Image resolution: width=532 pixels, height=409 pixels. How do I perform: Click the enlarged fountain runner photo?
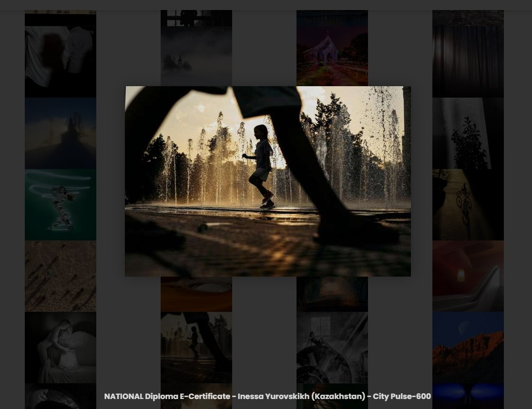pyautogui.click(x=267, y=181)
